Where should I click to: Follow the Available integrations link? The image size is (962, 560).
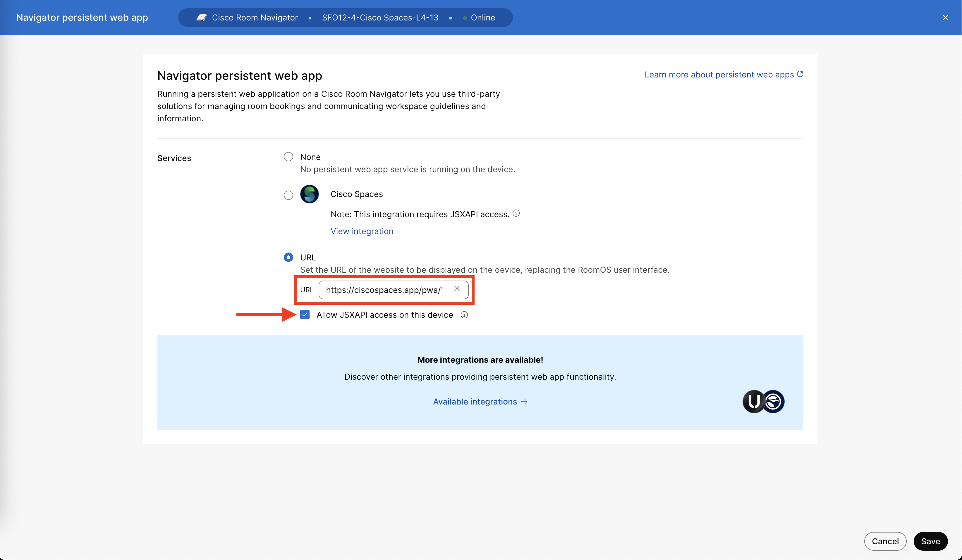(476, 401)
